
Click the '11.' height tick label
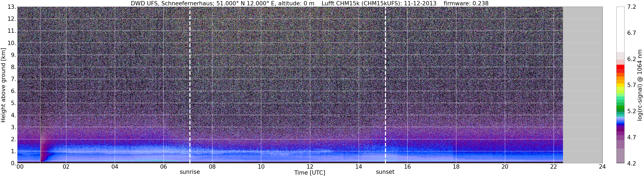[x=12, y=31]
